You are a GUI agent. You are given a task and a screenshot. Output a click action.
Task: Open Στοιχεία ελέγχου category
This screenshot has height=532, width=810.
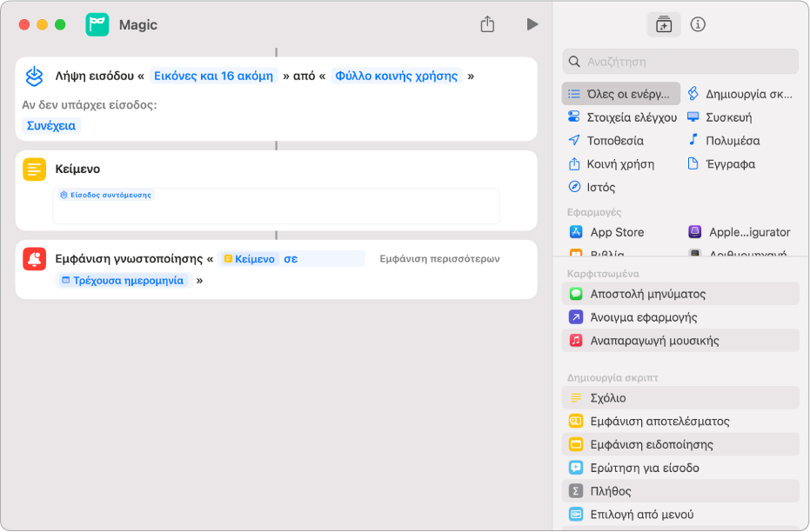tap(622, 117)
